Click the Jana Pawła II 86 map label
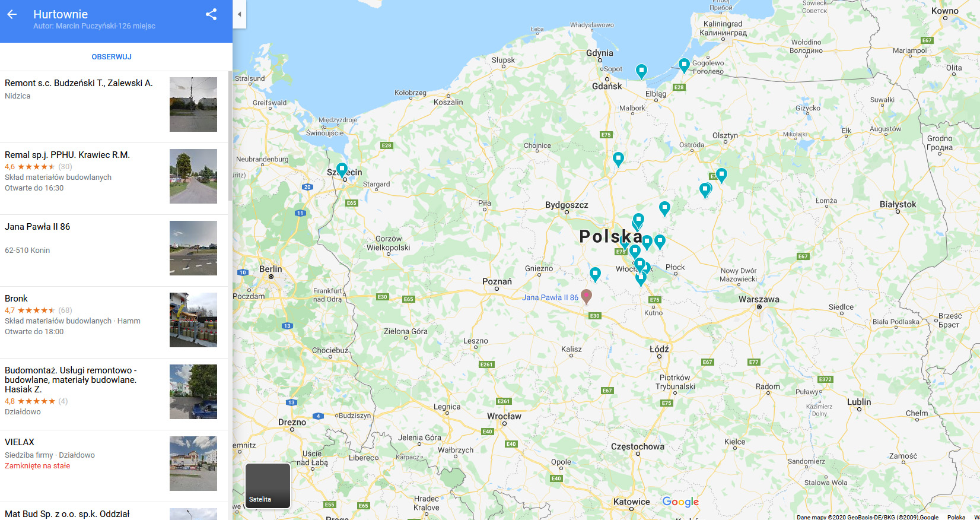Image resolution: width=980 pixels, height=520 pixels. tap(550, 297)
